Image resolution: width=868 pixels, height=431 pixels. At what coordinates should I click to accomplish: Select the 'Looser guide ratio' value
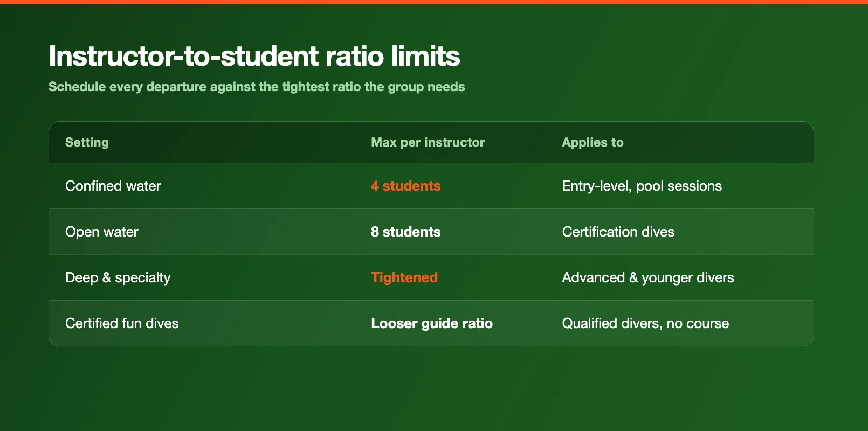coord(432,323)
